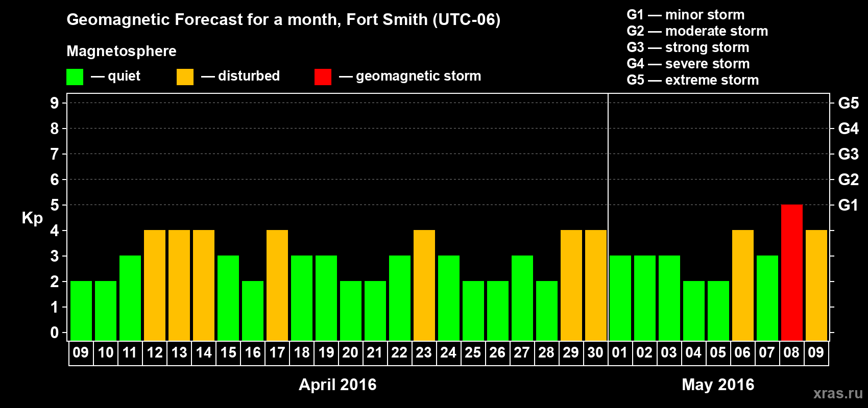868x408 pixels.
Task: Click the 'G5 — extreme storm' legend line
Action: pos(693,80)
